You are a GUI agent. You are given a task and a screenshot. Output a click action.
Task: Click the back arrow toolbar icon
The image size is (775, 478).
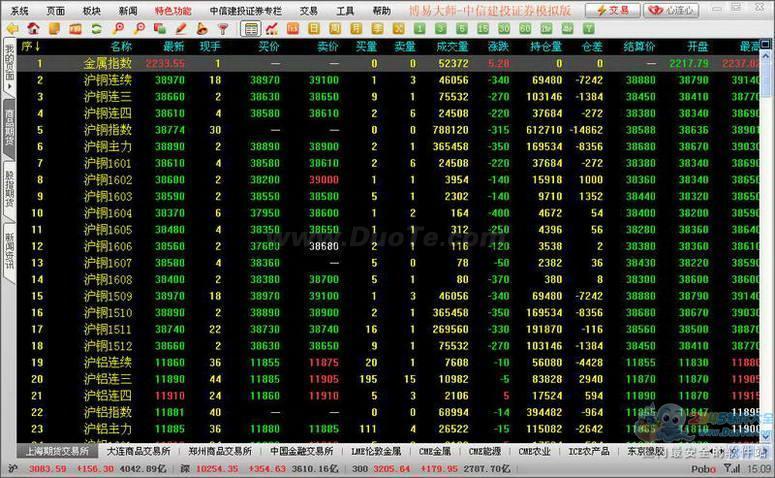[11, 28]
